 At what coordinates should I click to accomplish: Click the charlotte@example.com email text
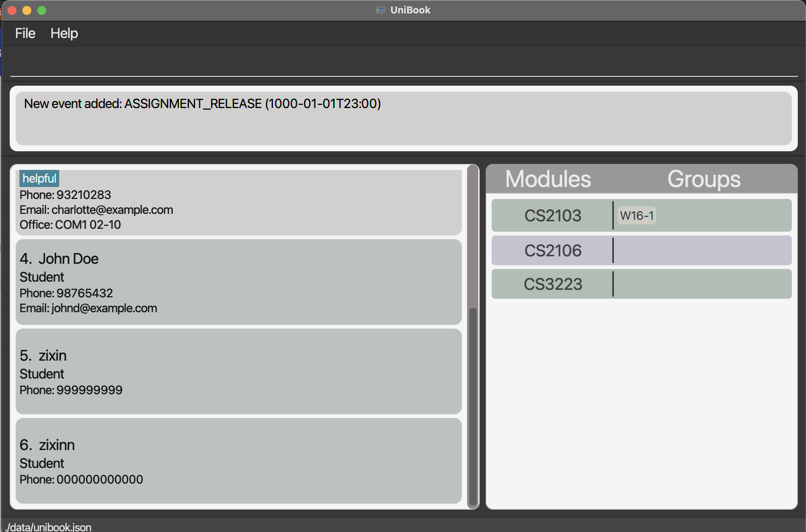coord(112,210)
